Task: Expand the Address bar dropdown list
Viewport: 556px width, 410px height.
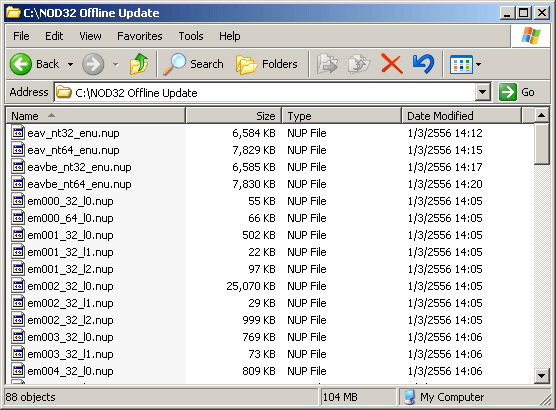Action: pyautogui.click(x=482, y=92)
